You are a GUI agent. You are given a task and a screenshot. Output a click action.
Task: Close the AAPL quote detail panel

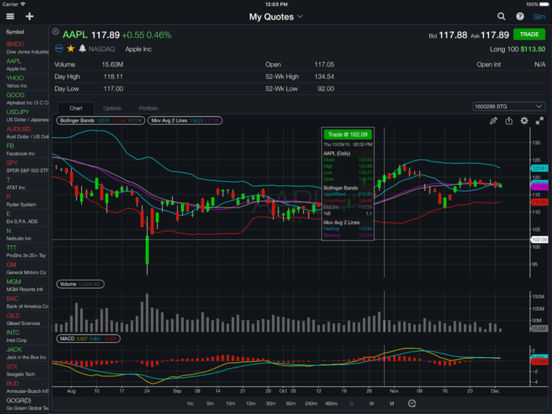(x=56, y=32)
